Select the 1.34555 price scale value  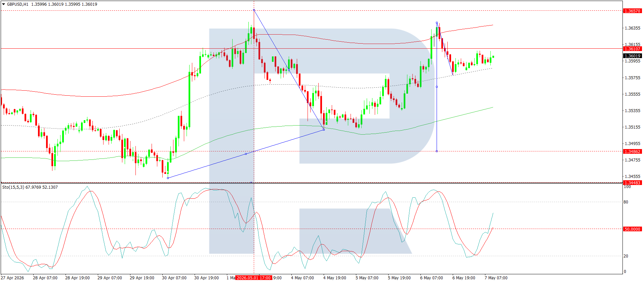pos(632,177)
